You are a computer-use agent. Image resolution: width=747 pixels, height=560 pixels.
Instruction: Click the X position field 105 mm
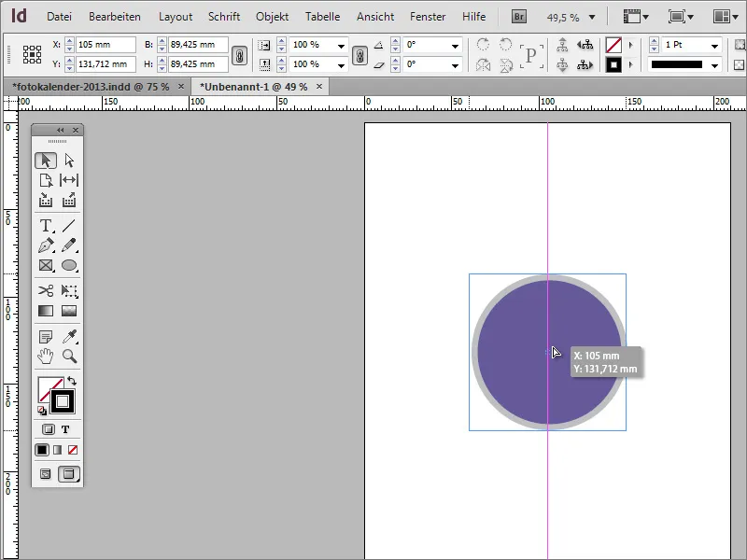pos(106,45)
